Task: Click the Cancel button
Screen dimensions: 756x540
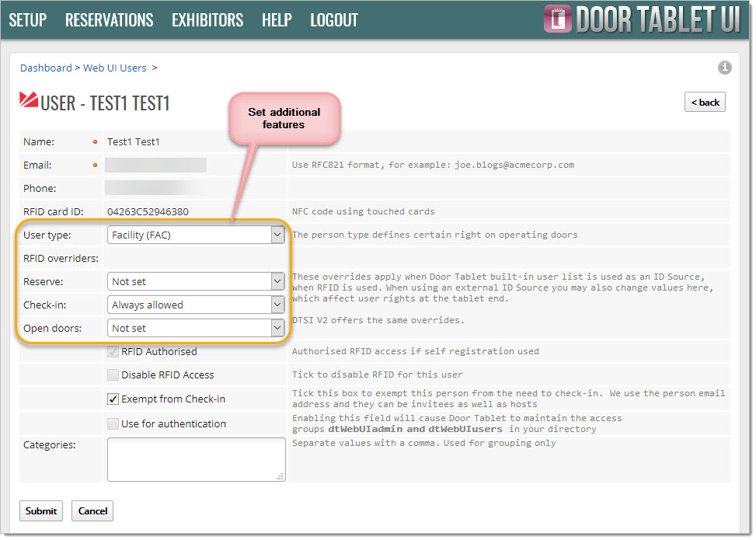Action: click(92, 511)
